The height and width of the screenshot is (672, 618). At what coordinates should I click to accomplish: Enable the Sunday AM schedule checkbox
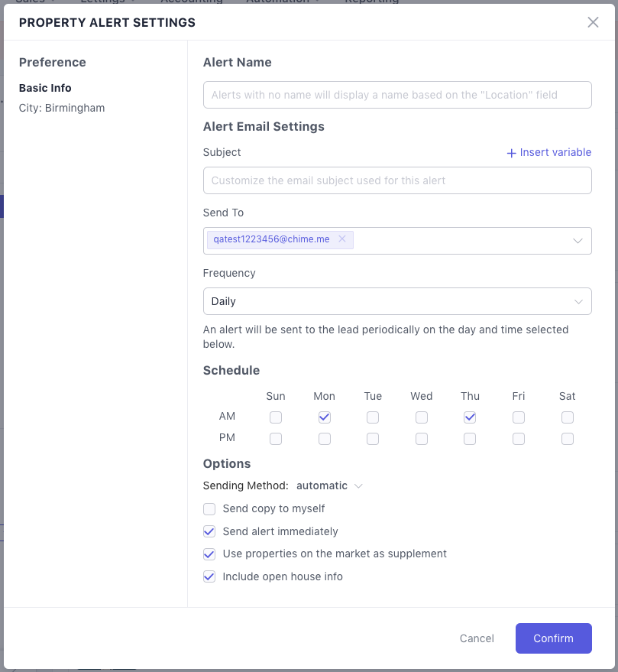click(x=276, y=417)
